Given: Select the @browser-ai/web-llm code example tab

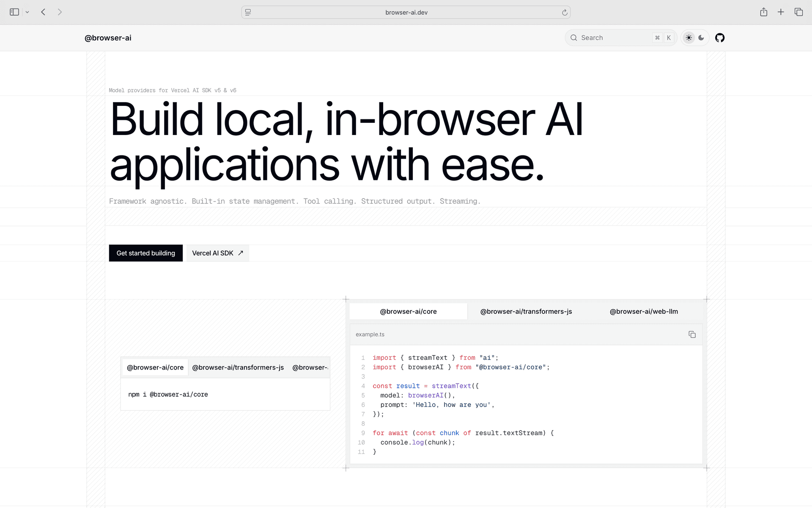Looking at the screenshot, I should (643, 312).
